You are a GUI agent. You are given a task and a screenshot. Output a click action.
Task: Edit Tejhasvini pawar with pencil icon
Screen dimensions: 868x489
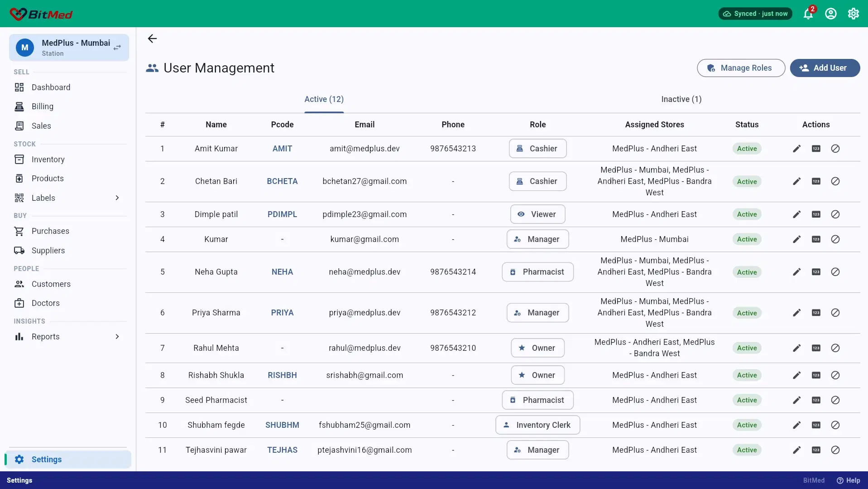(797, 450)
